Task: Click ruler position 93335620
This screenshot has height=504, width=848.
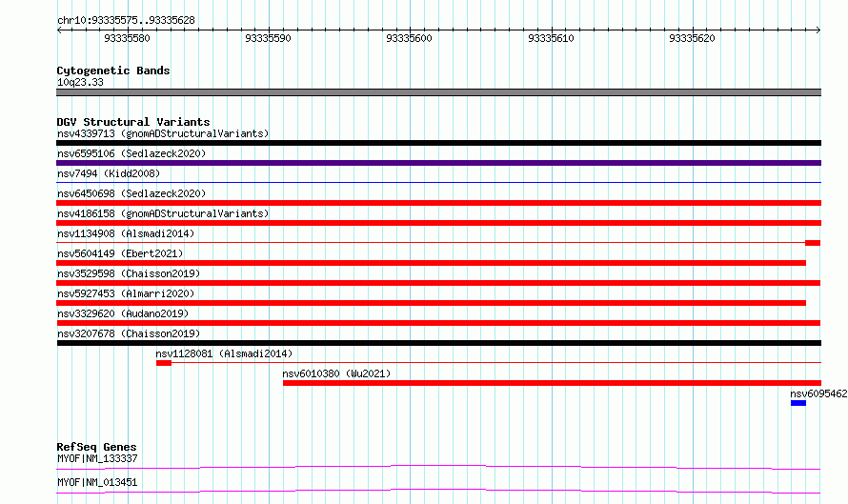Action: point(693,38)
